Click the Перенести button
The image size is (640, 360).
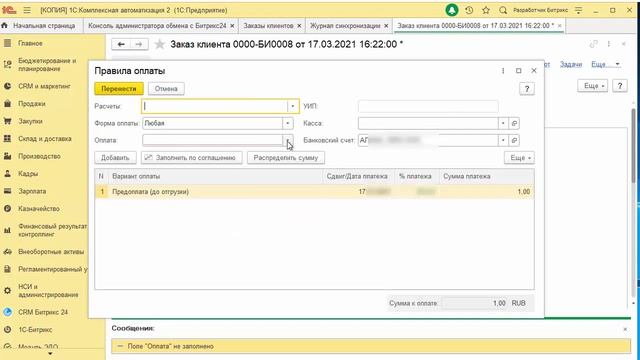click(119, 89)
